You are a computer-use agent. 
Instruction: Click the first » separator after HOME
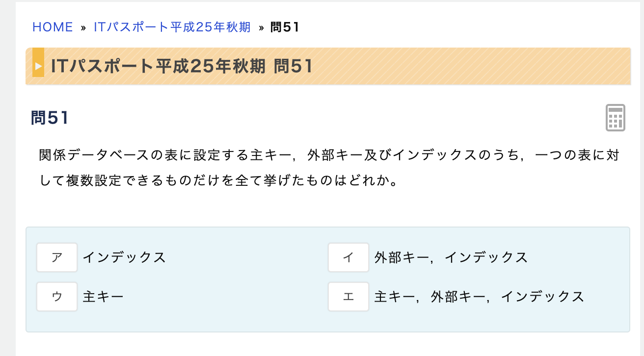coord(83,27)
